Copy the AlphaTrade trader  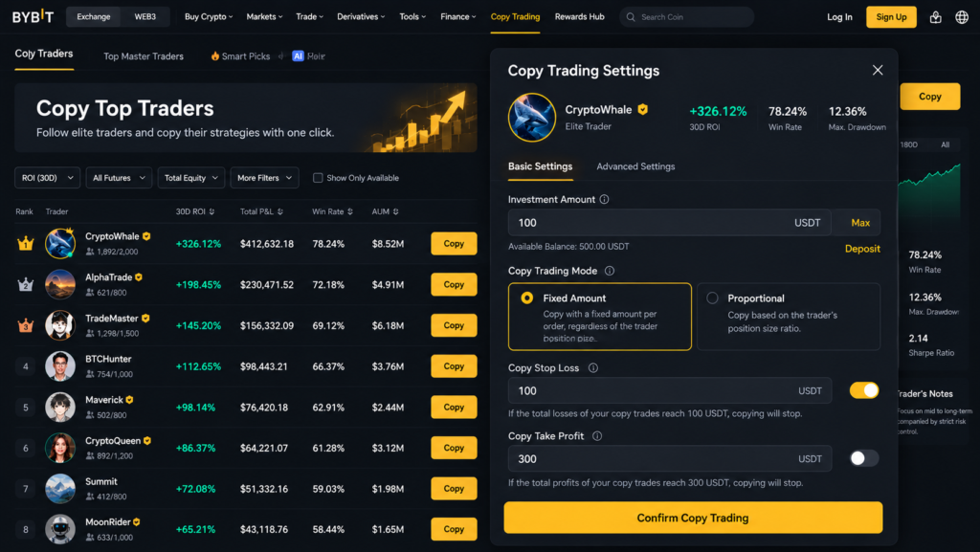click(x=454, y=284)
